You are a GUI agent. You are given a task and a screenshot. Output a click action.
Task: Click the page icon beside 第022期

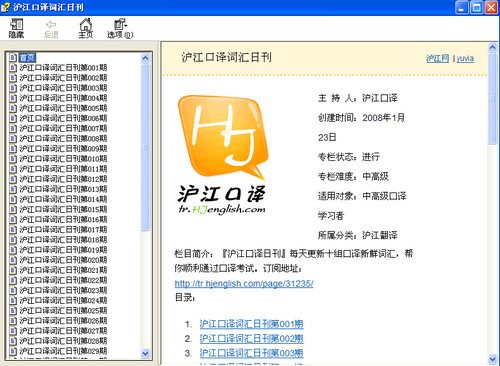[x=13, y=280]
